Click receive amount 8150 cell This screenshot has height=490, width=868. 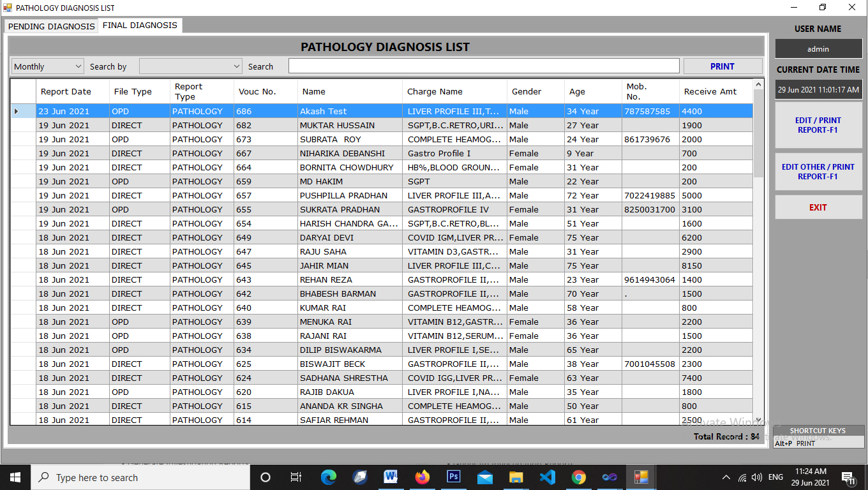coord(716,265)
